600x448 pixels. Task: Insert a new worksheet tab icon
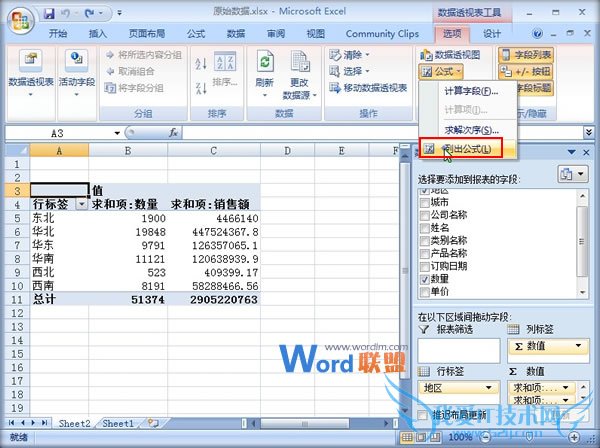153,423
